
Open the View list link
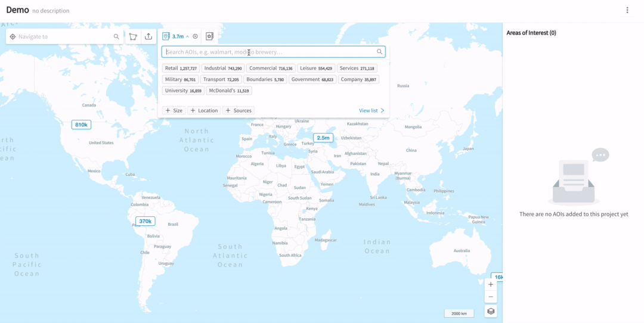[371, 110]
